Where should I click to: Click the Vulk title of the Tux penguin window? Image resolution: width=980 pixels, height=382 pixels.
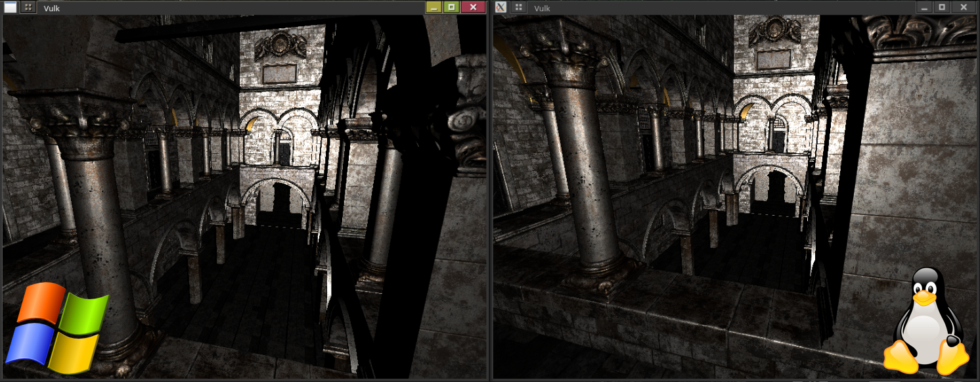pyautogui.click(x=542, y=8)
